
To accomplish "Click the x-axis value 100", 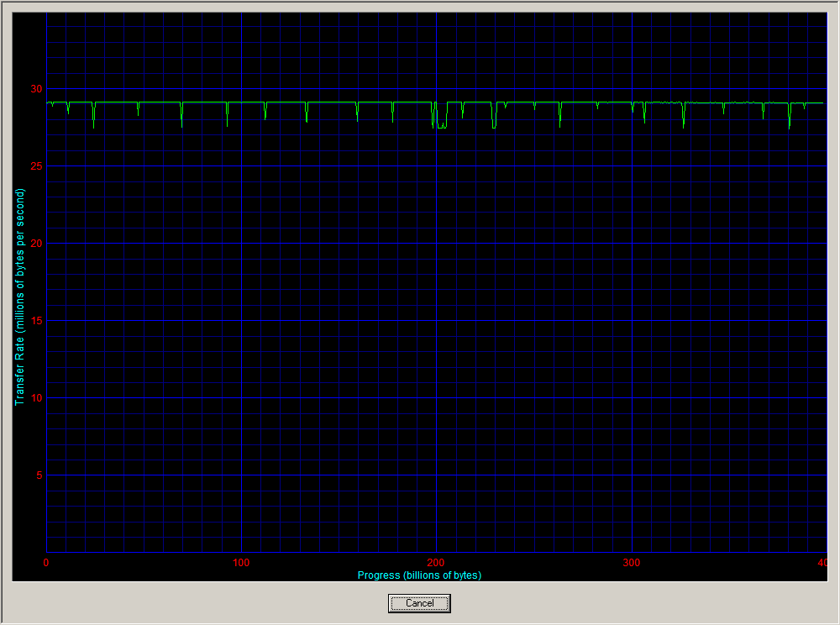I will [x=241, y=562].
